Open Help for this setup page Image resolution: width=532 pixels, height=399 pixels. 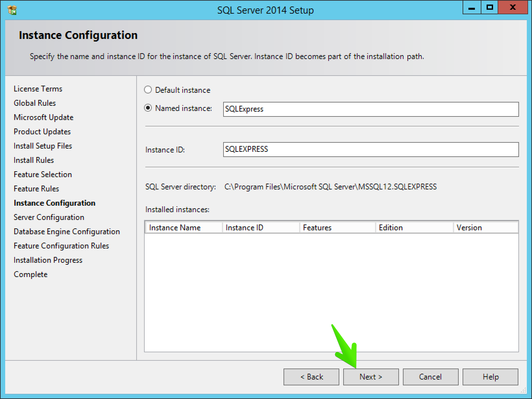tap(490, 377)
